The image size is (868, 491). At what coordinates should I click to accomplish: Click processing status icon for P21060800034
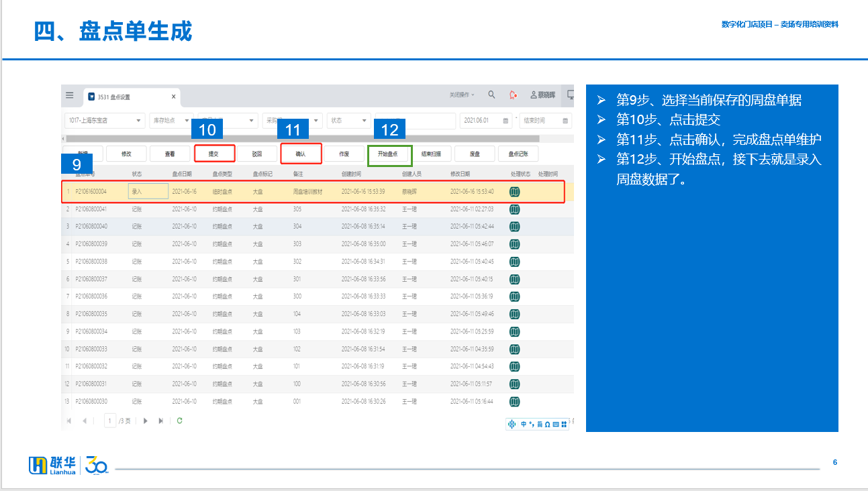[x=515, y=331]
